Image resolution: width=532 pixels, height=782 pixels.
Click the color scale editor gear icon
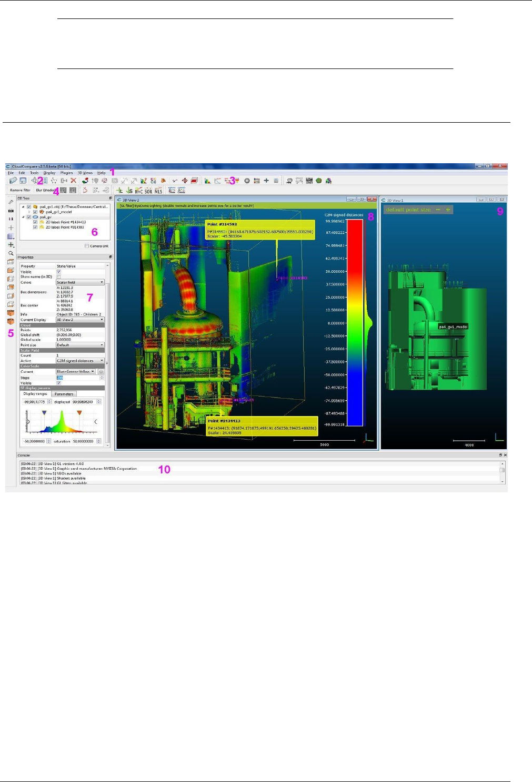[101, 372]
